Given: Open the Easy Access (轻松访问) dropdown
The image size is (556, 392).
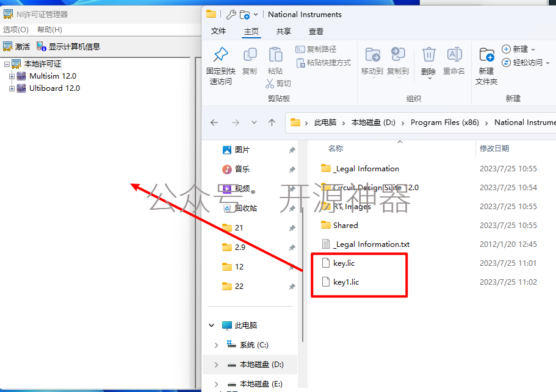Looking at the screenshot, I should 526,63.
